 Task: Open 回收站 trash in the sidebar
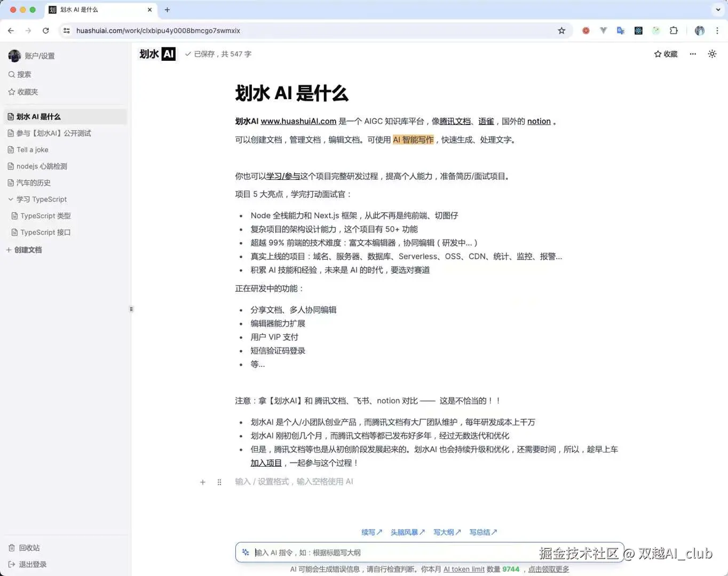coord(24,548)
